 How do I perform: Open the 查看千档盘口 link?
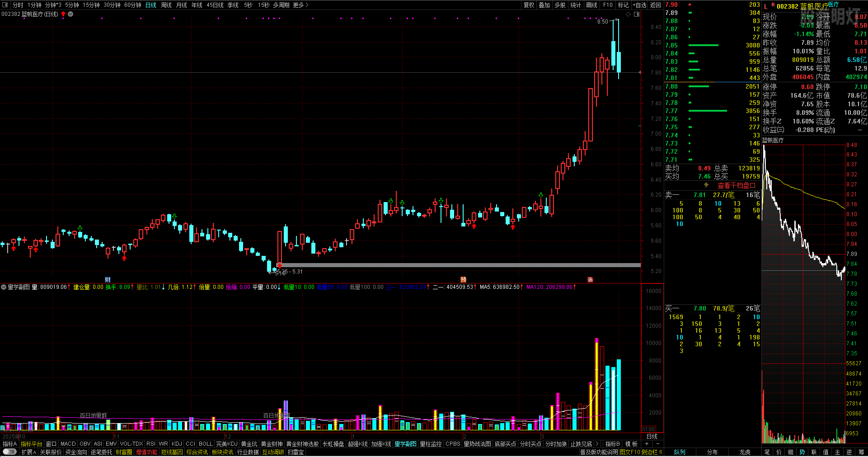pyautogui.click(x=736, y=185)
